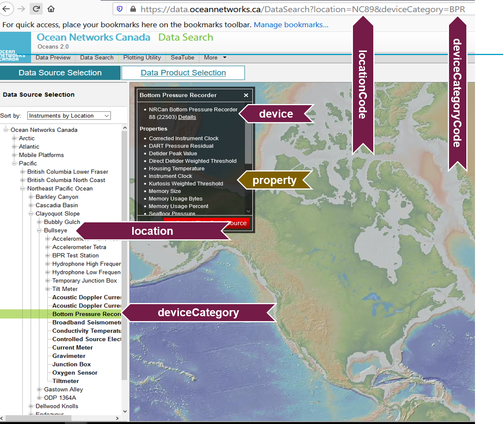Image resolution: width=504 pixels, height=424 pixels.
Task: Click the Kurtosis Weighted Threshold property
Action: [186, 184]
